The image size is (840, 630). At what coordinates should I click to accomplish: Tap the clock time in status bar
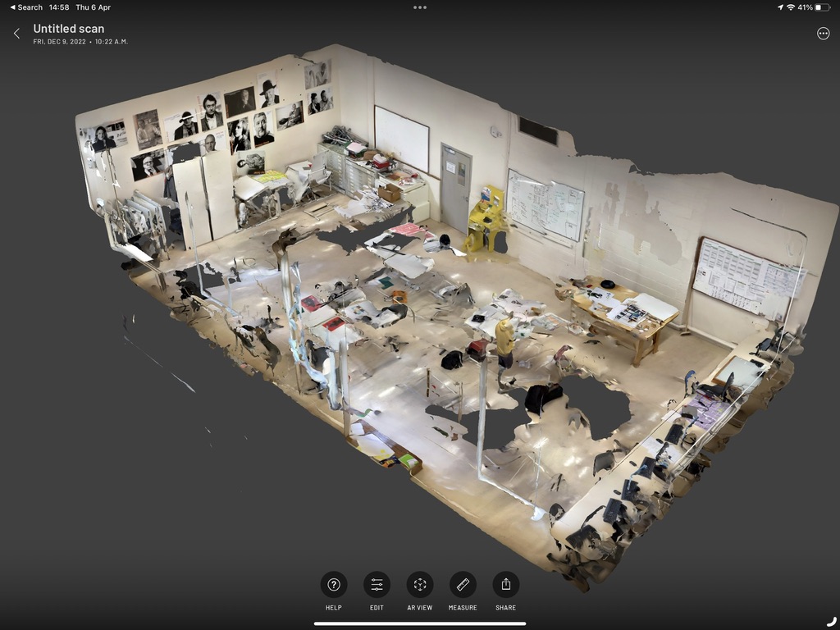(59, 7)
